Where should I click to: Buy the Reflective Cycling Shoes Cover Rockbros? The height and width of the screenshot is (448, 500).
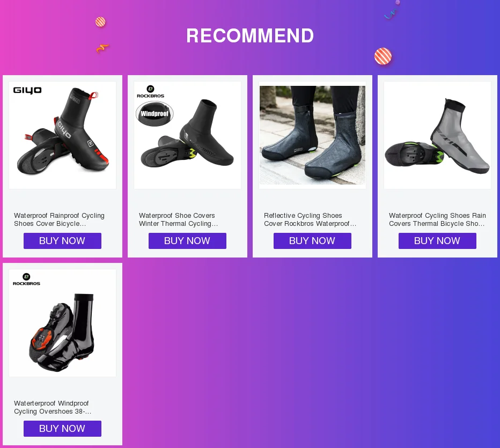point(312,241)
